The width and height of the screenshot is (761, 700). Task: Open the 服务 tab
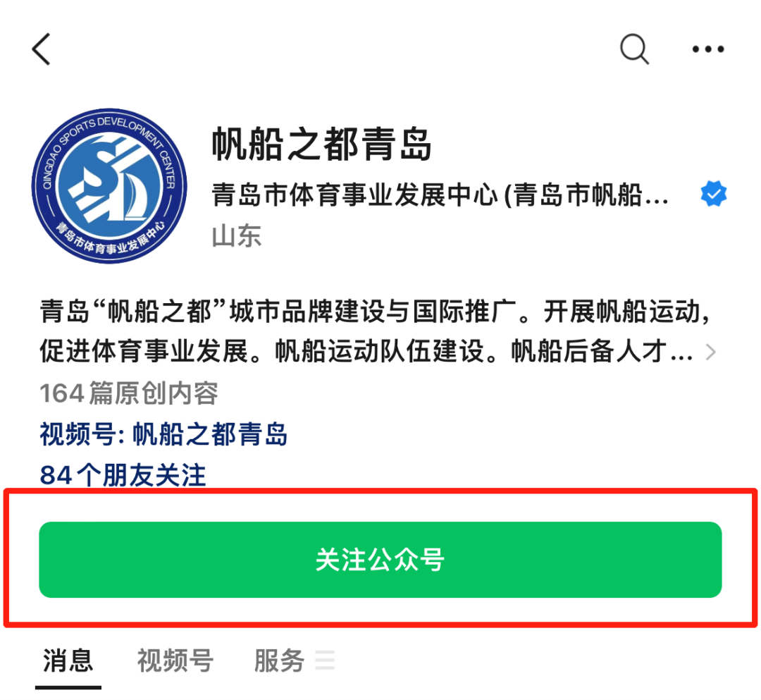point(279,661)
